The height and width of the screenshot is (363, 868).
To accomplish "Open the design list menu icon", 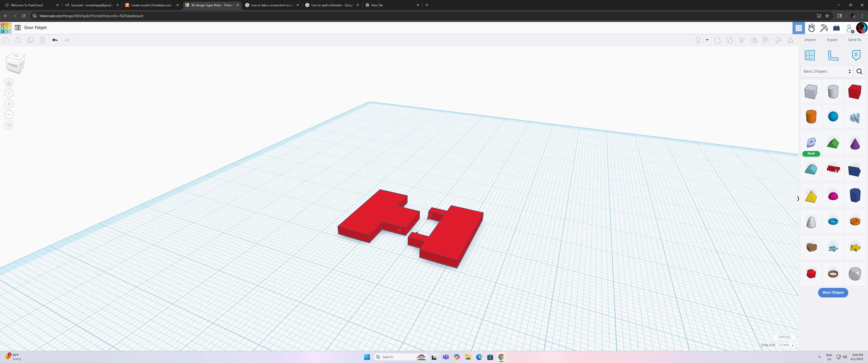I will coord(18,28).
